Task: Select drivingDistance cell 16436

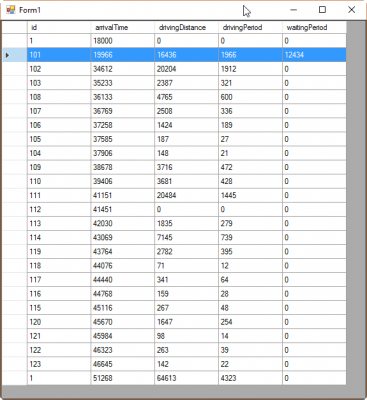Action: (187, 55)
